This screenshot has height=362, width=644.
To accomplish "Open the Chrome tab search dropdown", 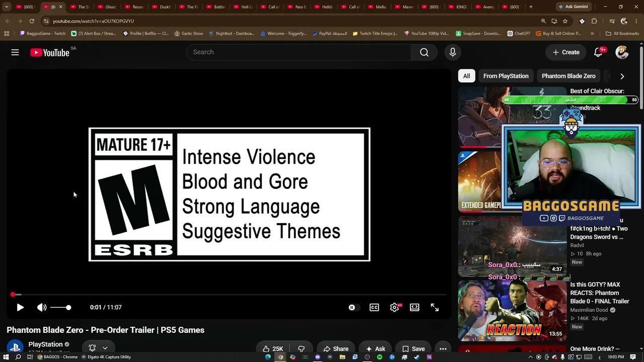I will tap(7, 7).
